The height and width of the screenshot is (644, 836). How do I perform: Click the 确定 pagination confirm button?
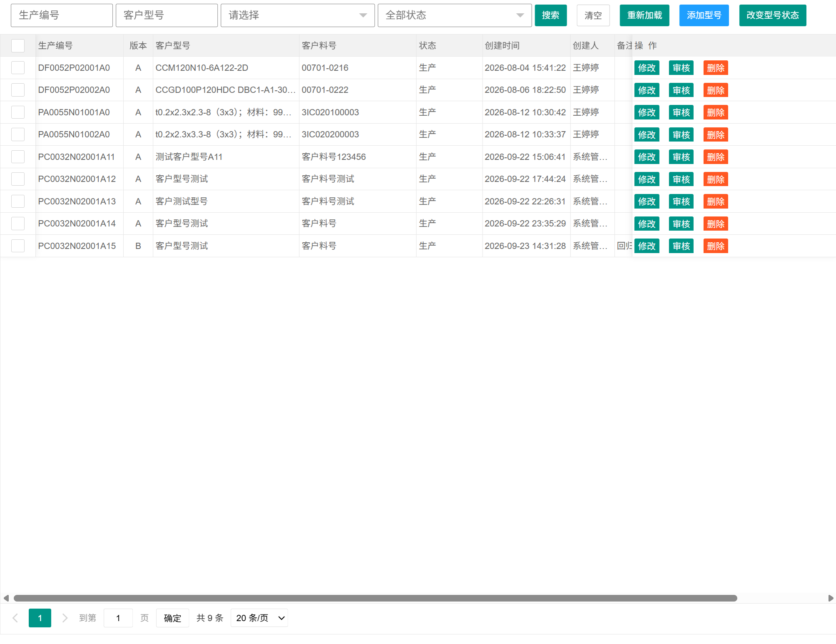click(172, 618)
